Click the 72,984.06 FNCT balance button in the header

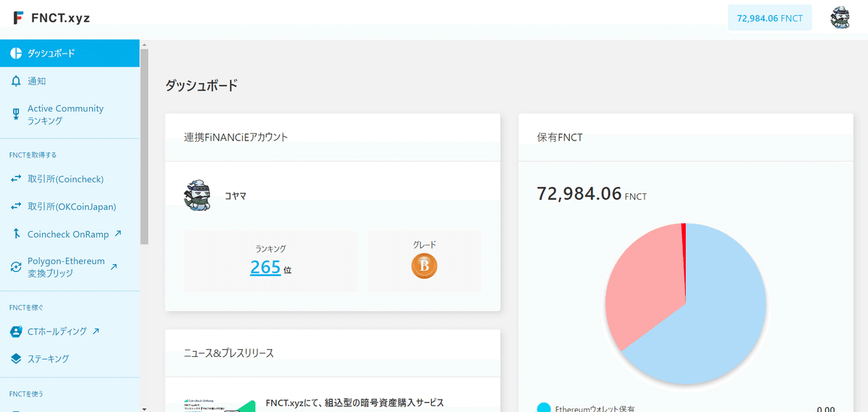pyautogui.click(x=770, y=18)
